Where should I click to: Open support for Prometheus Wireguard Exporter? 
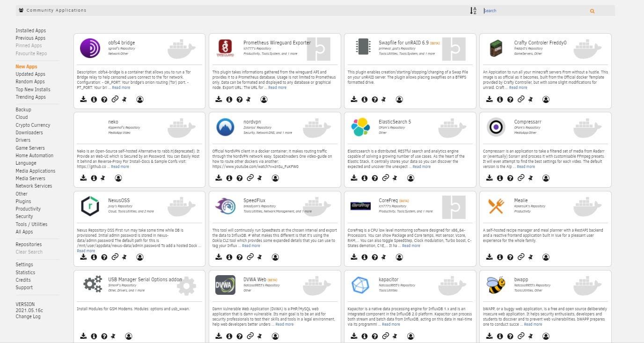click(239, 100)
